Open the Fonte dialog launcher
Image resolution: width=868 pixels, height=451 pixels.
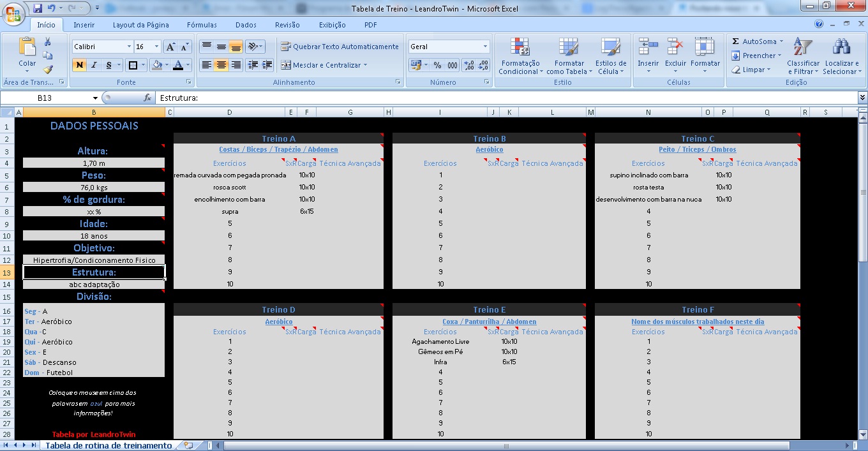coord(189,82)
